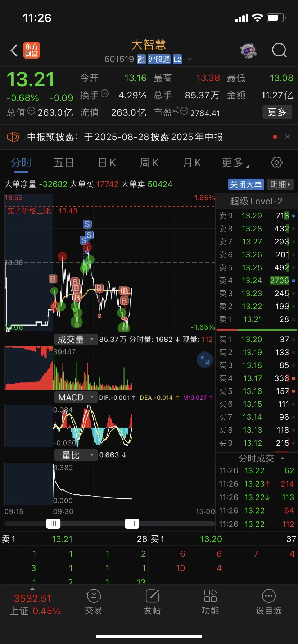298x644 pixels.
Task: Tap the L2 badge
Action: [177, 59]
